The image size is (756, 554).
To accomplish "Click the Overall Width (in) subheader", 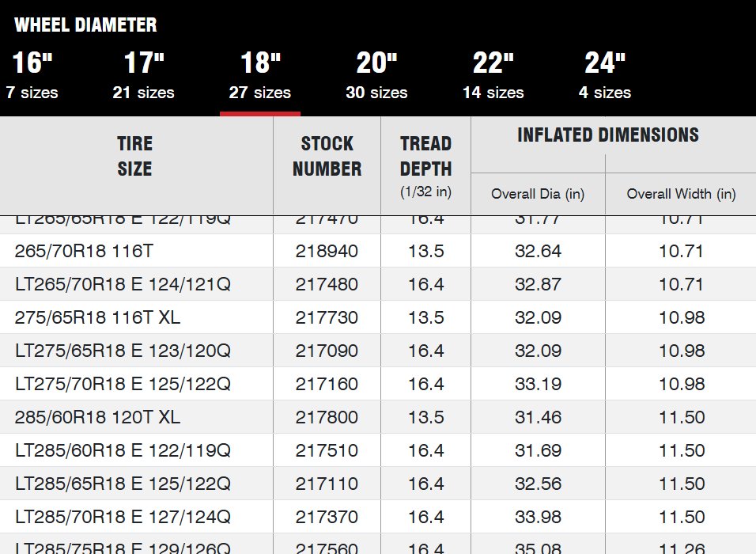I will pyautogui.click(x=681, y=194).
